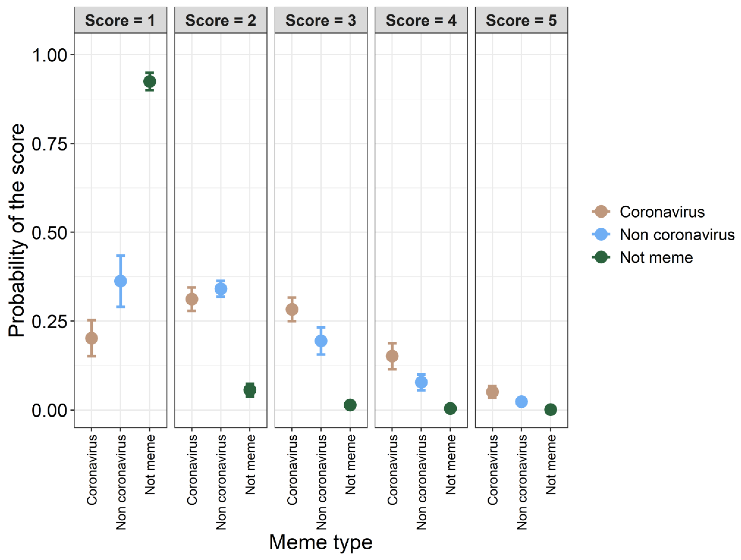Click the tan Coronavirus point in Score = 2
The image size is (741, 560).
[x=192, y=299]
